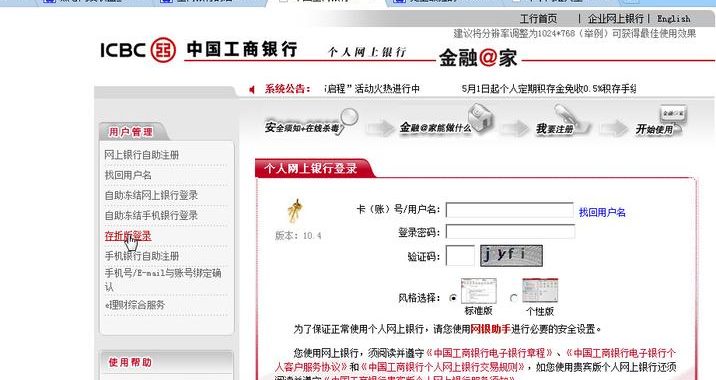Open 找回用户名 in the sidebar menu

click(x=128, y=175)
